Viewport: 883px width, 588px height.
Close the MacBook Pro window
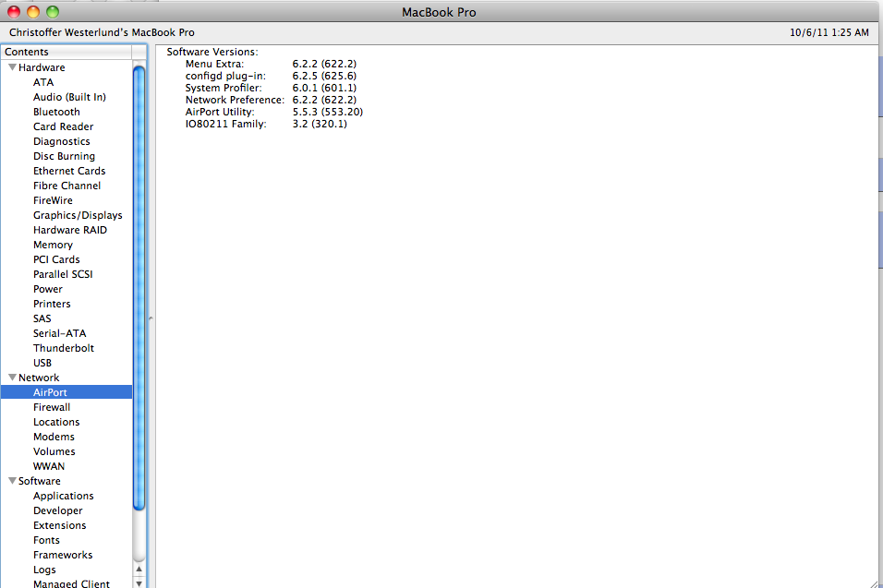[14, 12]
